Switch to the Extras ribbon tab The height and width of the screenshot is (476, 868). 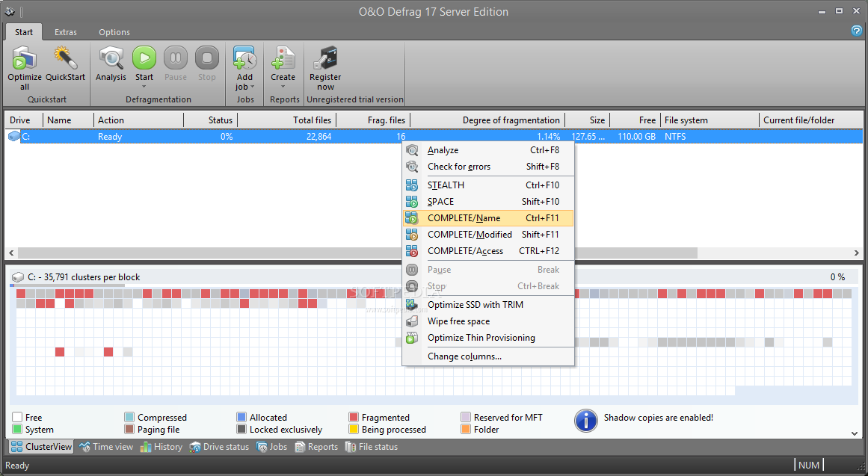(x=65, y=32)
